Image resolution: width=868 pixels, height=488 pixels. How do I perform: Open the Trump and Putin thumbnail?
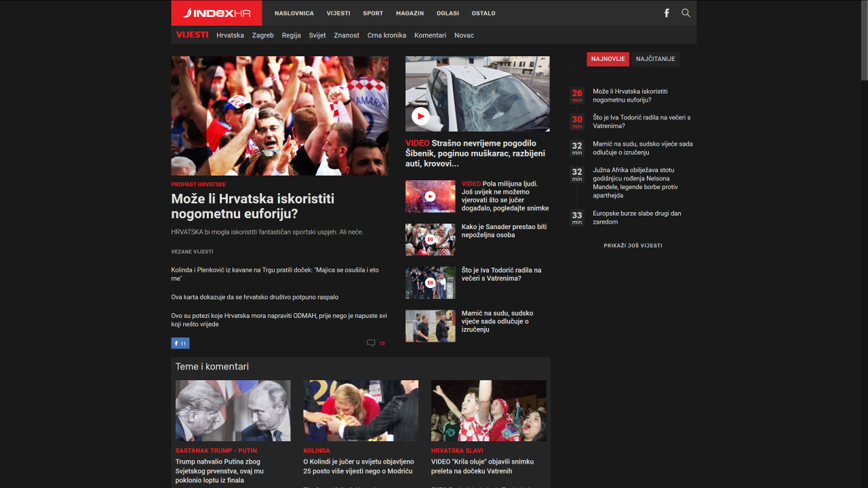tap(233, 410)
